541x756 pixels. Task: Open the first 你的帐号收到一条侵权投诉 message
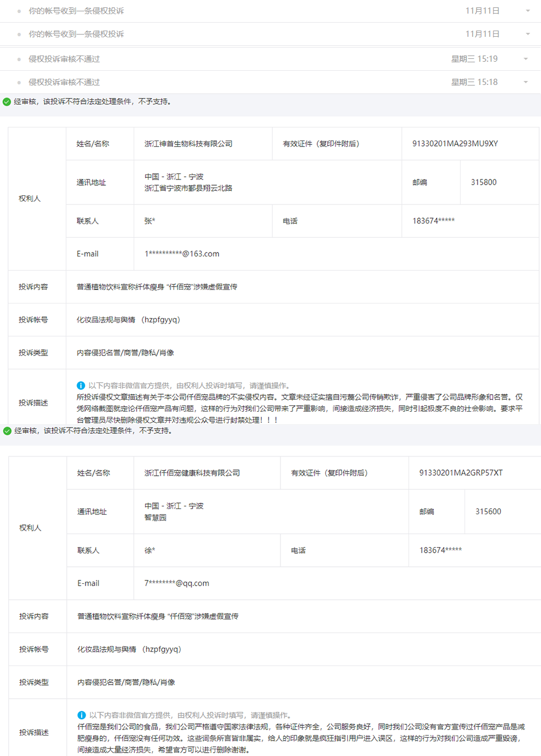tap(76, 11)
